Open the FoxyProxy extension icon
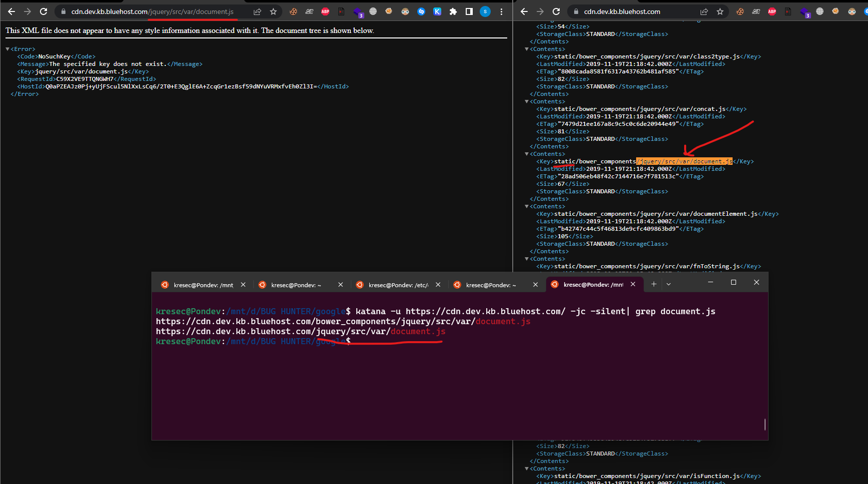This screenshot has height=484, width=868. click(x=389, y=11)
